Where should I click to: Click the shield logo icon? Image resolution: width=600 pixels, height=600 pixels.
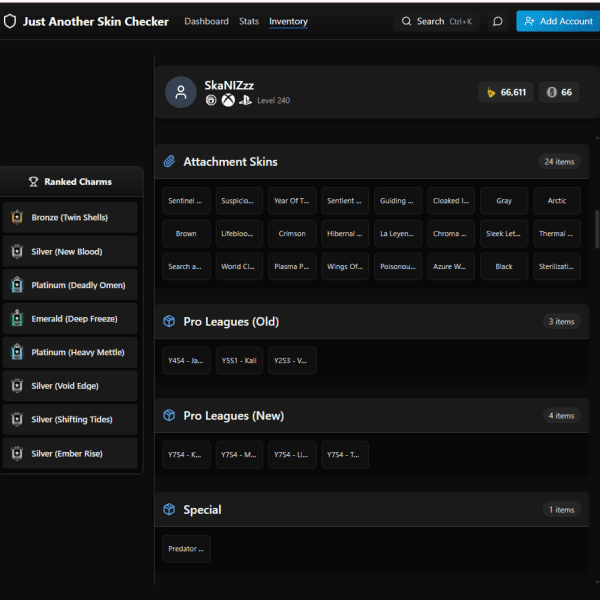10,21
